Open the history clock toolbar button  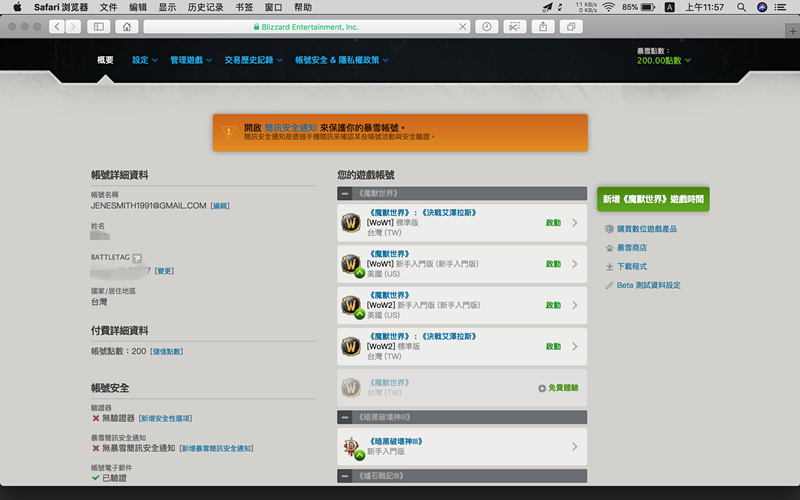(x=487, y=27)
